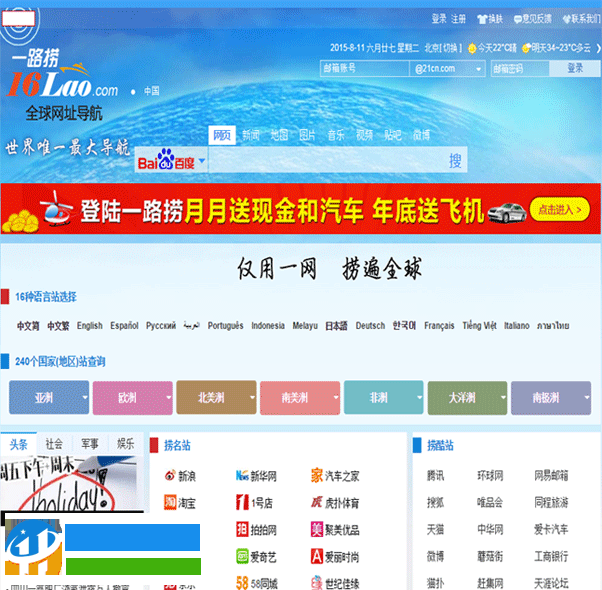Image resolution: width=602 pixels, height=590 pixels.
Task: Click today's sunny weather icon
Action: point(472,48)
